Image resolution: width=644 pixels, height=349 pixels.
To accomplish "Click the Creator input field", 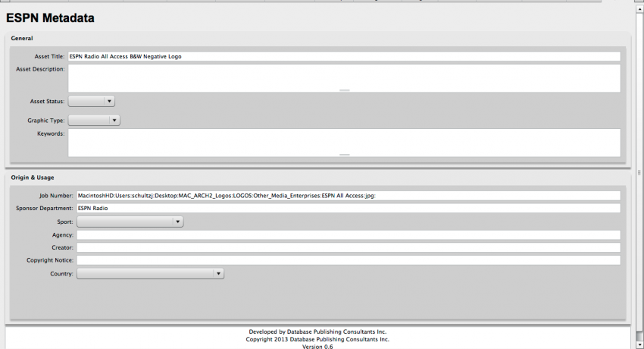I will pos(349,247).
